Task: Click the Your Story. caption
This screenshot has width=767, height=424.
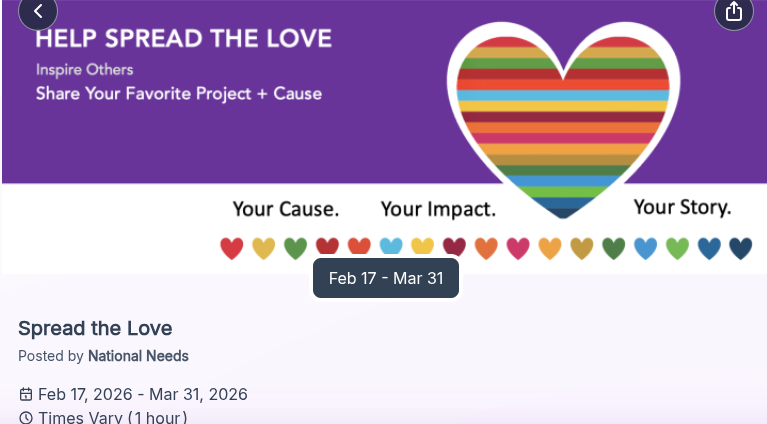Action: click(682, 208)
